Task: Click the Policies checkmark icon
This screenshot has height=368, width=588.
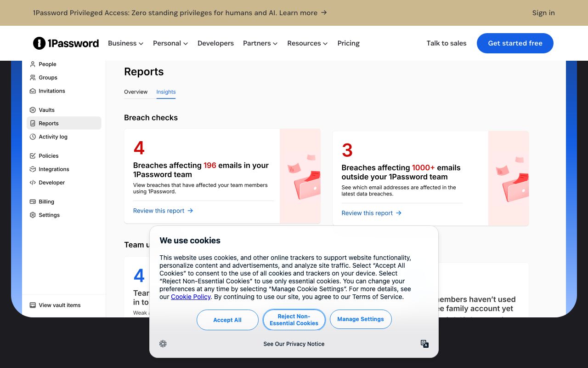Action: [x=33, y=156]
